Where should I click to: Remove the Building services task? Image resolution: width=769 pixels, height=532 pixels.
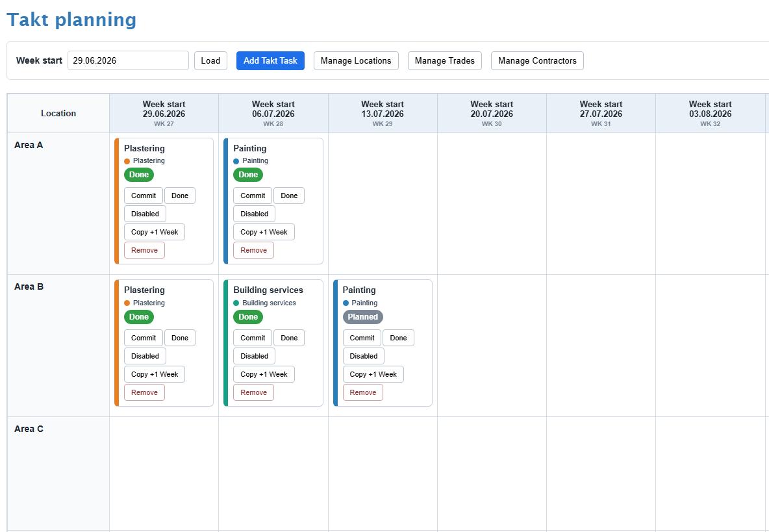tap(253, 392)
